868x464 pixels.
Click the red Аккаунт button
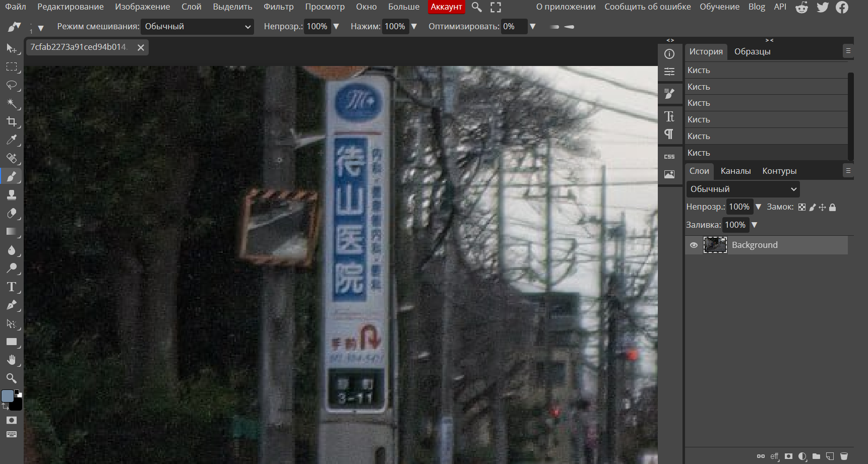point(446,7)
